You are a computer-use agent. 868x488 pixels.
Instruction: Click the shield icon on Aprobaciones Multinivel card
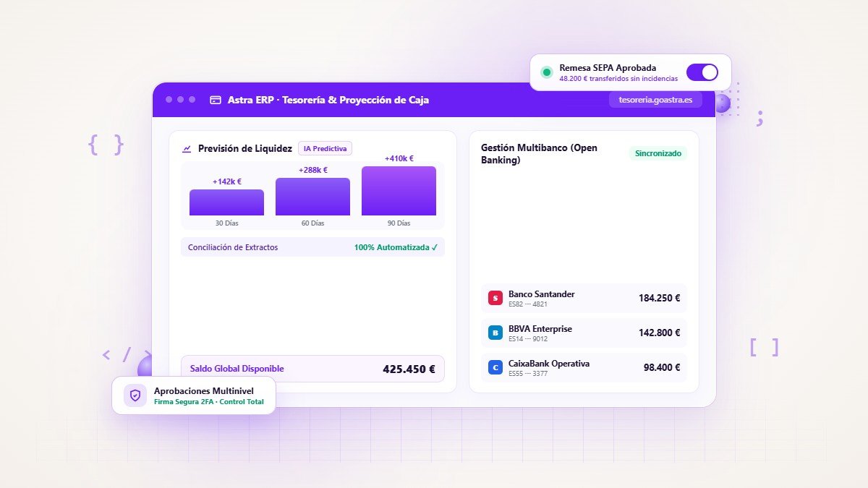[x=135, y=395]
